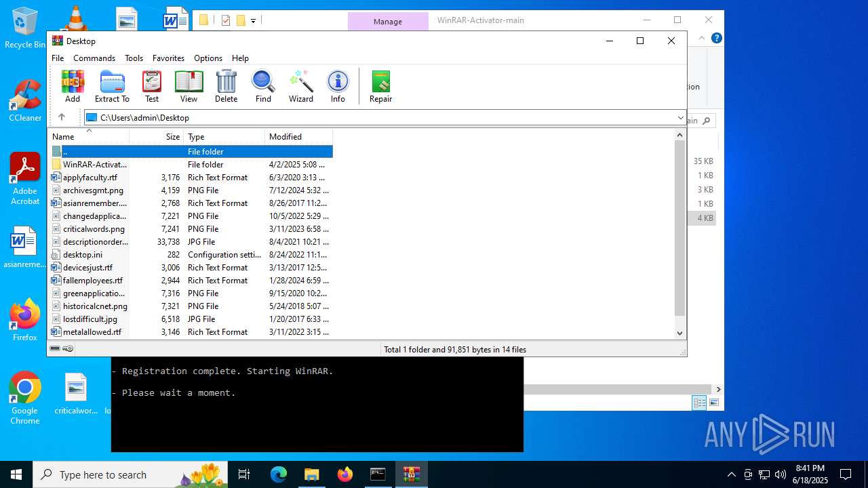This screenshot has width=868, height=488.
Task: Show archive Info
Action: coord(338,87)
